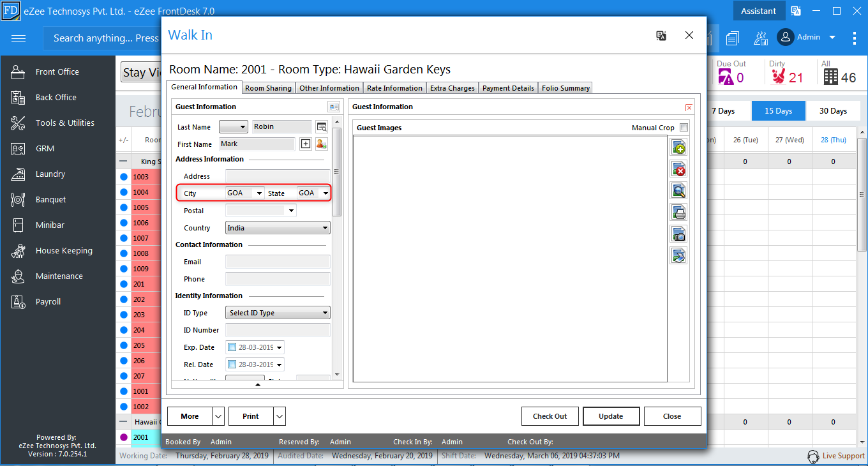Collapse panel using bottom up arrow
The image size is (868, 466).
[258, 385]
